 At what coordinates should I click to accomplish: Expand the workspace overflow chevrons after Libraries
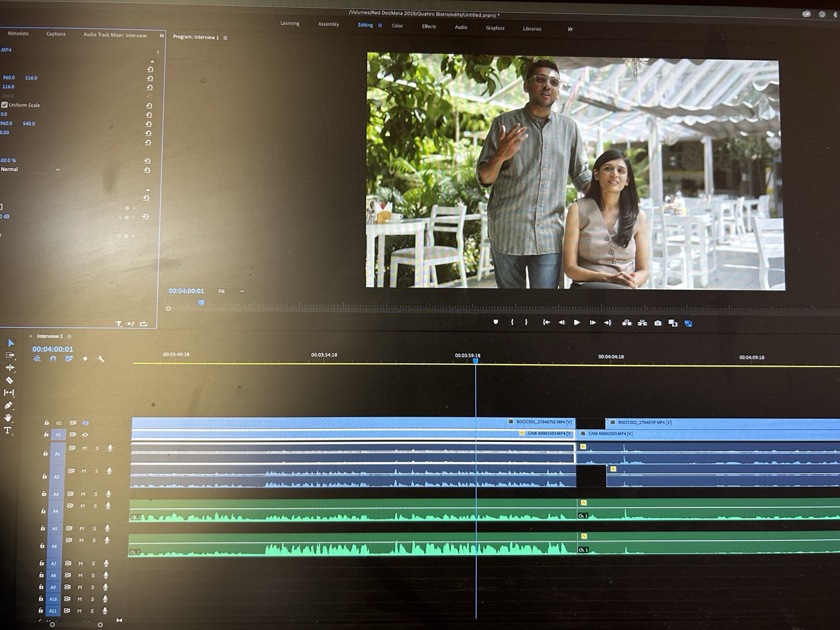(x=570, y=29)
